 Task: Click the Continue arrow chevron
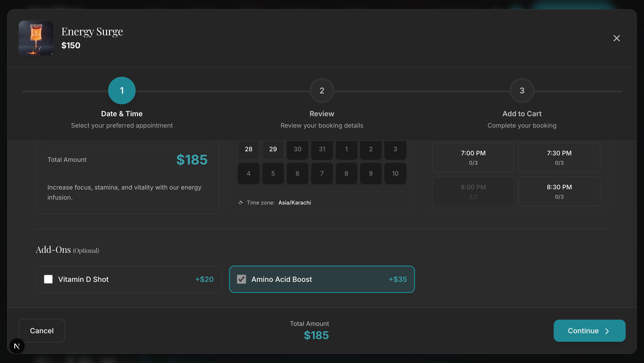[x=607, y=331]
